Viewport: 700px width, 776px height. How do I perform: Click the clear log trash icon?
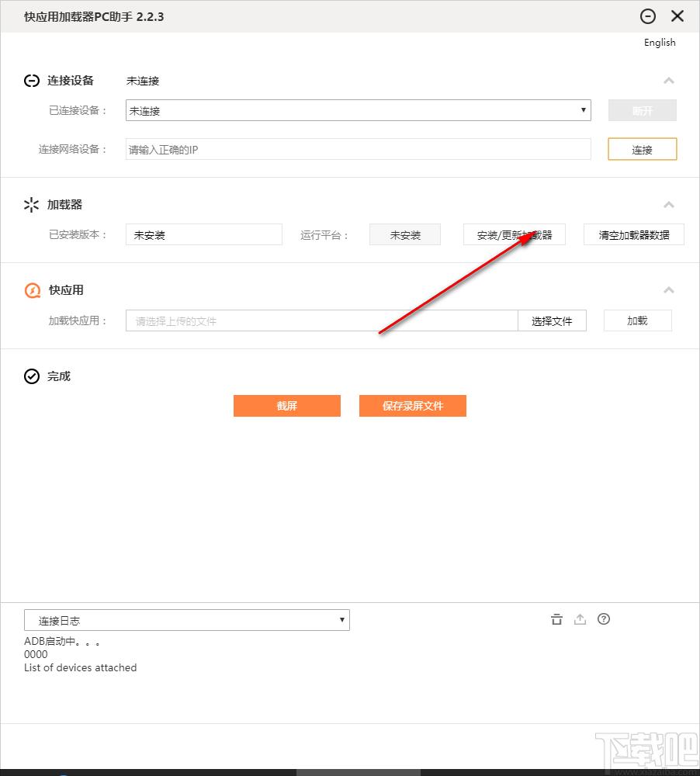pos(556,619)
